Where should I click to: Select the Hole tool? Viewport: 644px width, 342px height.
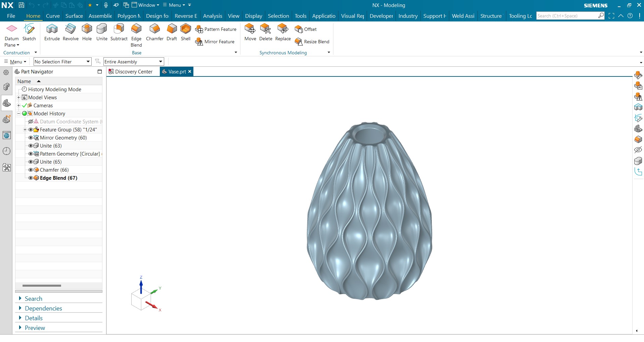[x=87, y=33]
